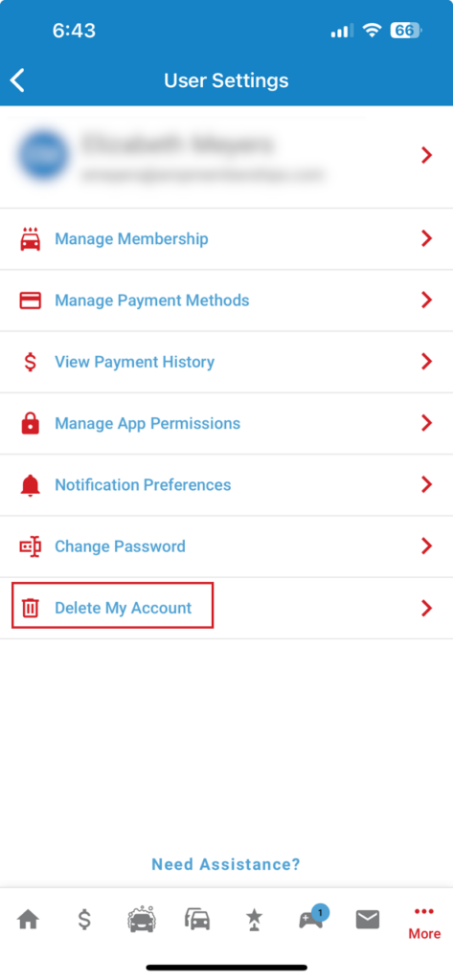453x980 pixels.
Task: Open the Home tab icon
Action: (x=28, y=920)
